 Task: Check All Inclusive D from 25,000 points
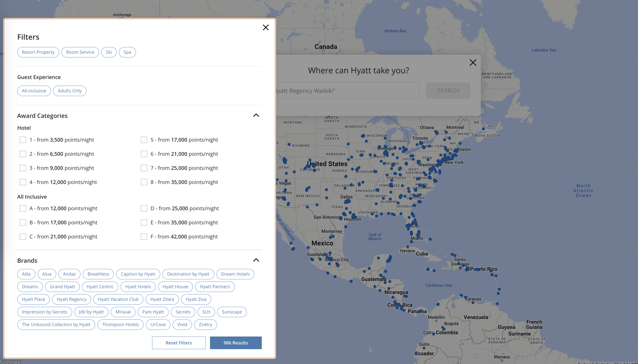144,208
